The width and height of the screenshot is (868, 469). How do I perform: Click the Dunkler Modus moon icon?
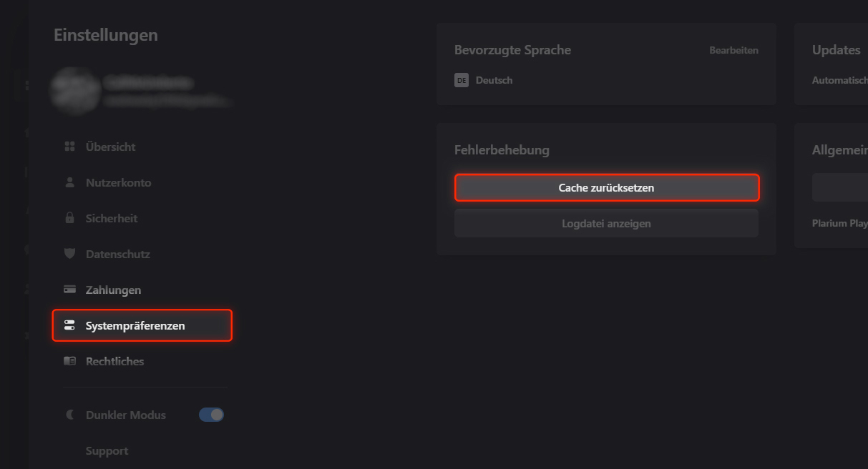(x=69, y=414)
